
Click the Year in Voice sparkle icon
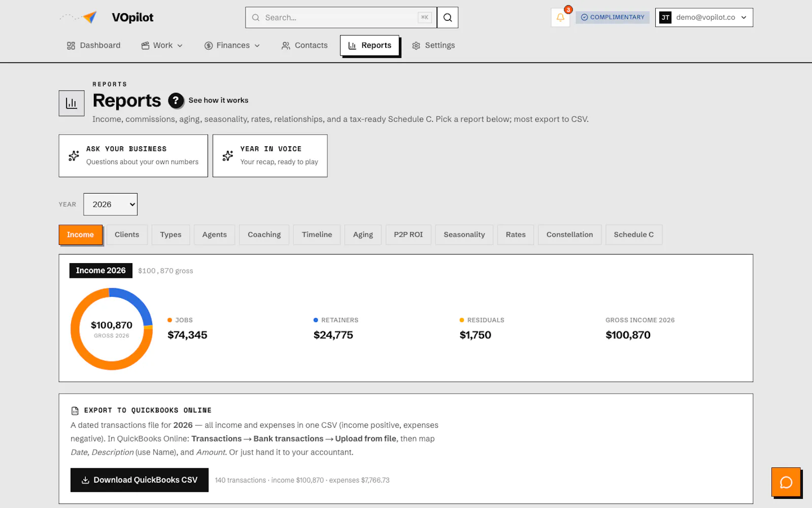(228, 155)
